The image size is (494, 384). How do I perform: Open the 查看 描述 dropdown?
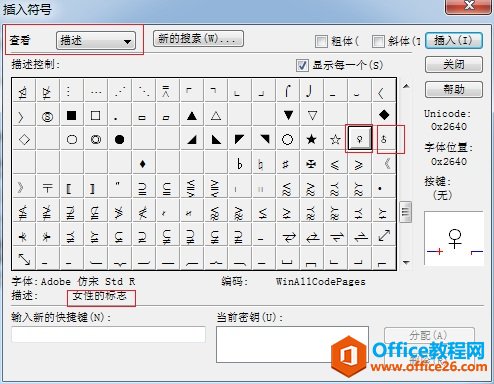[x=96, y=41]
